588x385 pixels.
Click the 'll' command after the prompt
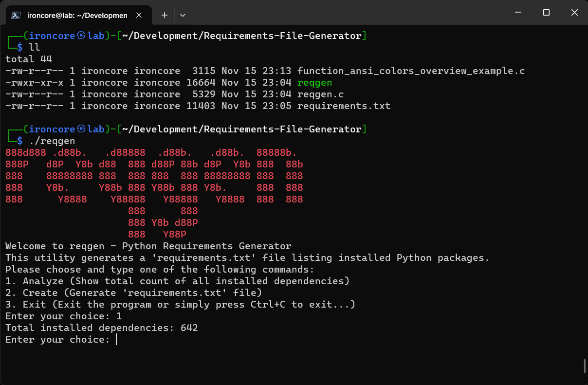tap(35, 48)
